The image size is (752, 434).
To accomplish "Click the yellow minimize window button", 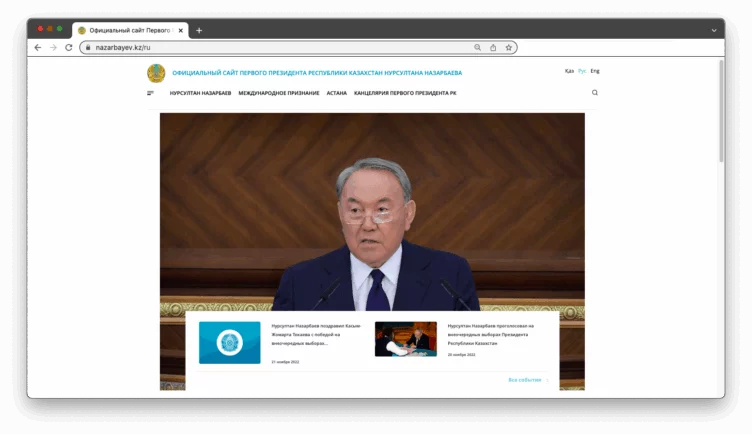I will (x=50, y=29).
